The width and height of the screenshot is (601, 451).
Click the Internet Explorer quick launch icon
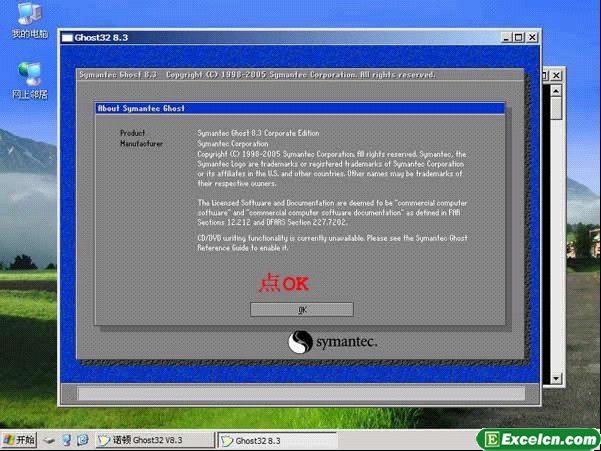point(82,440)
